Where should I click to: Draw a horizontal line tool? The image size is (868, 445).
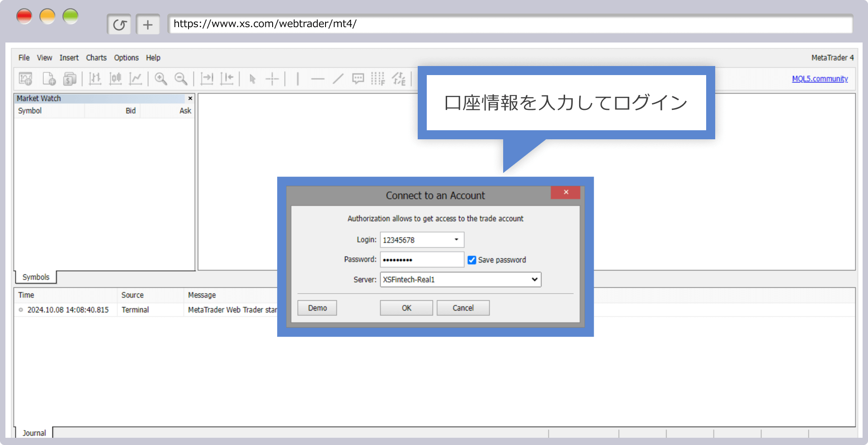point(318,79)
